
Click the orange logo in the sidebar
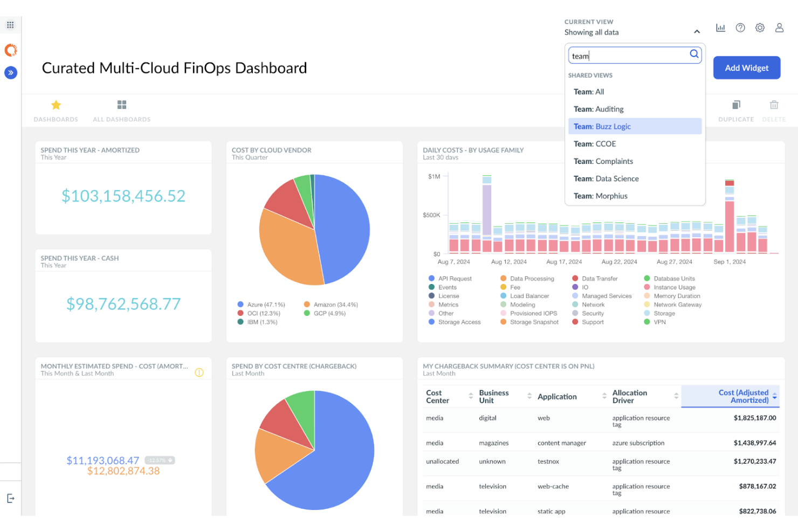(x=11, y=50)
